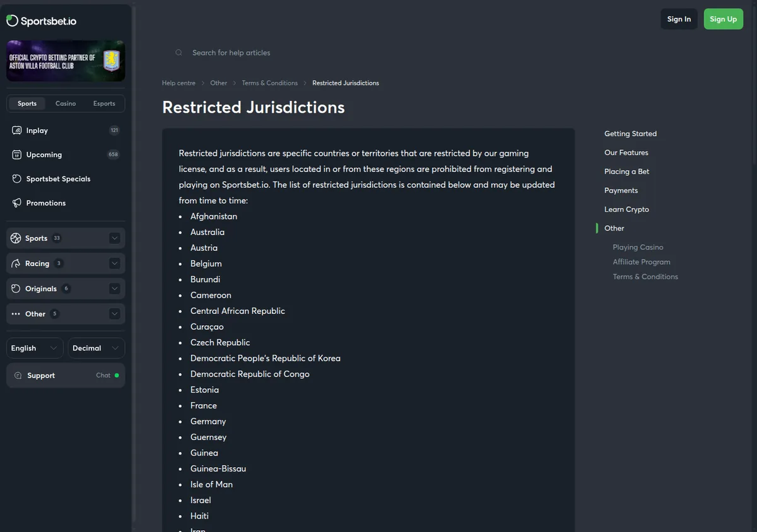Click Restricted Jurisdictions breadcrumb
This screenshot has height=532, width=757.
point(346,83)
